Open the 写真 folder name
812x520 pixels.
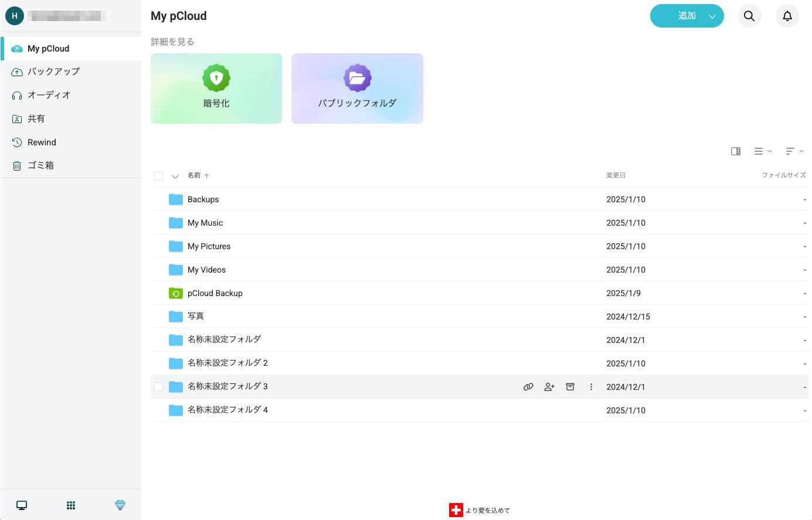196,316
